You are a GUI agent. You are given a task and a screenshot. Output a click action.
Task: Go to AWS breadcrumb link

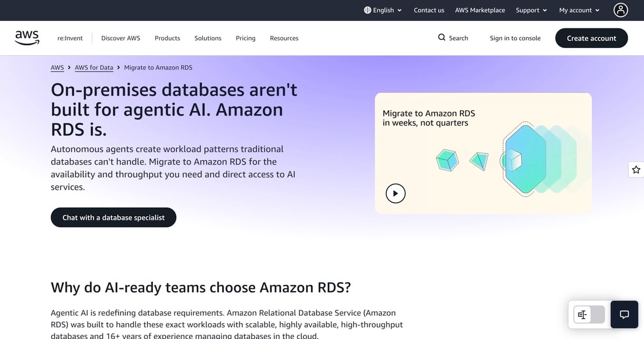tap(57, 67)
